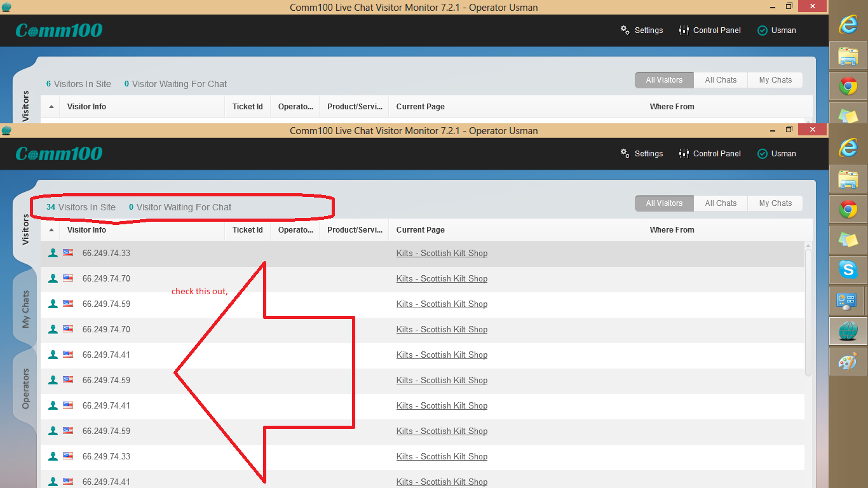The width and height of the screenshot is (868, 488).
Task: Open Internet Explorer in taskbar beside front window
Action: (848, 148)
